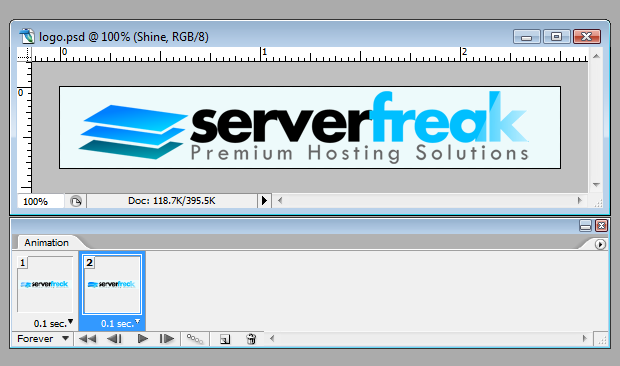Delete selected frame with the trash icon

pos(251,339)
